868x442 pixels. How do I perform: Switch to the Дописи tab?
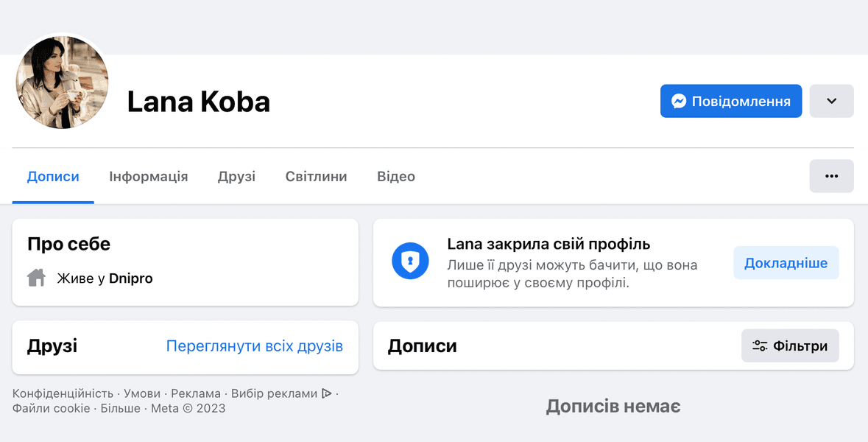(53, 177)
